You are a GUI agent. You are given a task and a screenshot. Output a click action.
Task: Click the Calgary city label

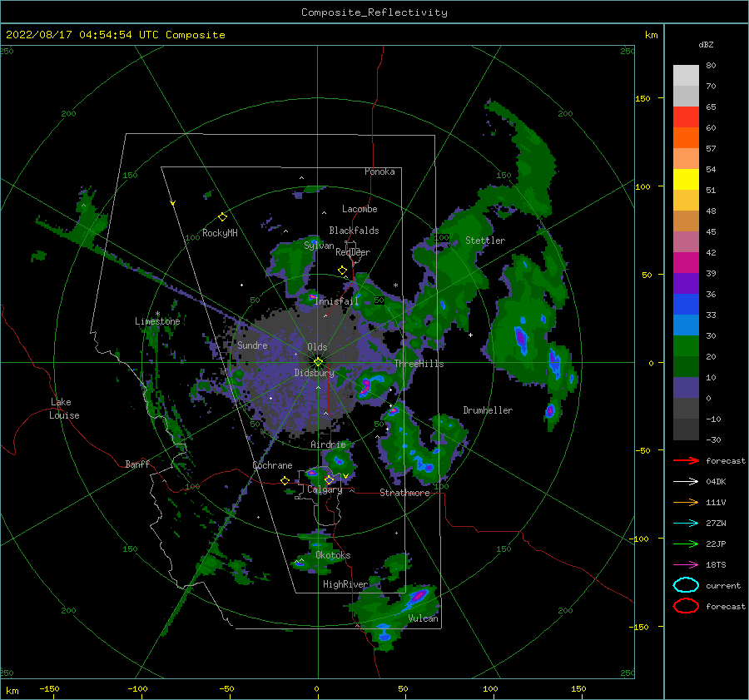point(325,489)
